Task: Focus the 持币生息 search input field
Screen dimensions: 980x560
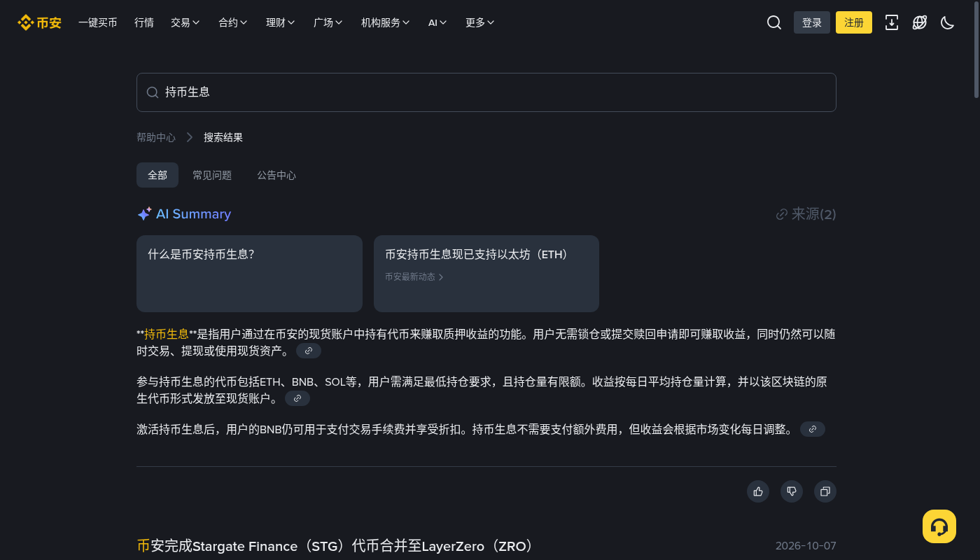Action: (486, 92)
